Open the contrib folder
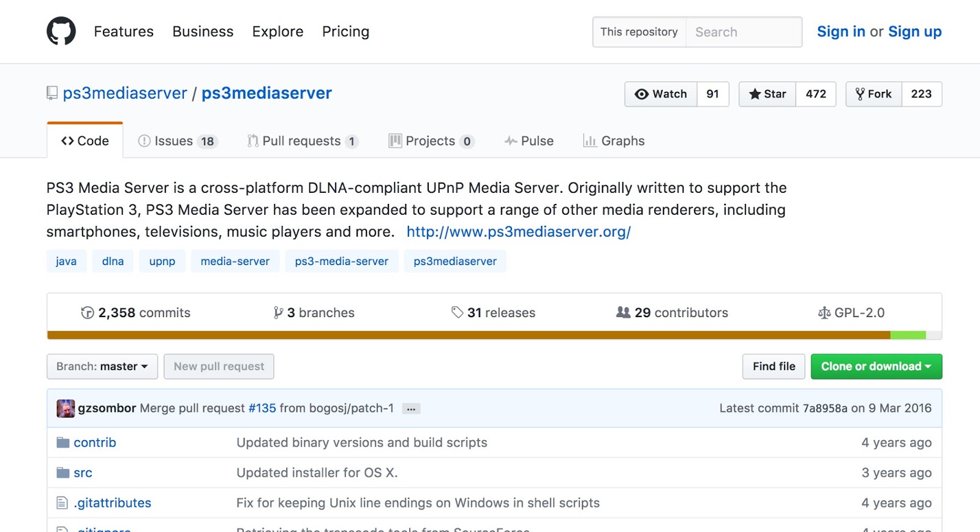 95,443
